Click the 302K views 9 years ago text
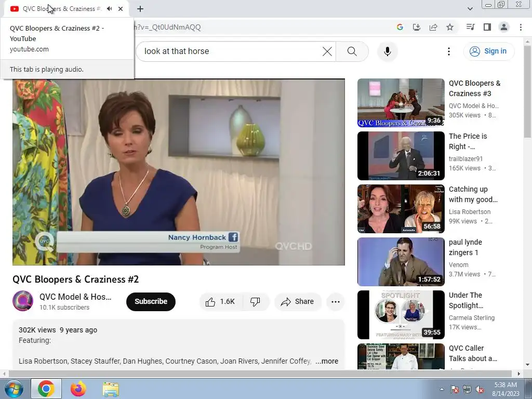 click(x=58, y=330)
